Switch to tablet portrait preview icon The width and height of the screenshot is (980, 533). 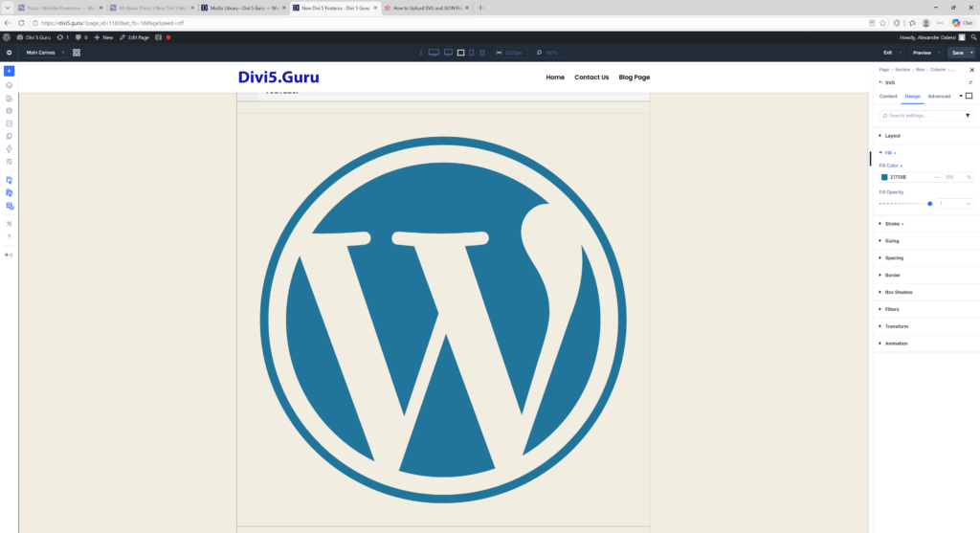472,53
